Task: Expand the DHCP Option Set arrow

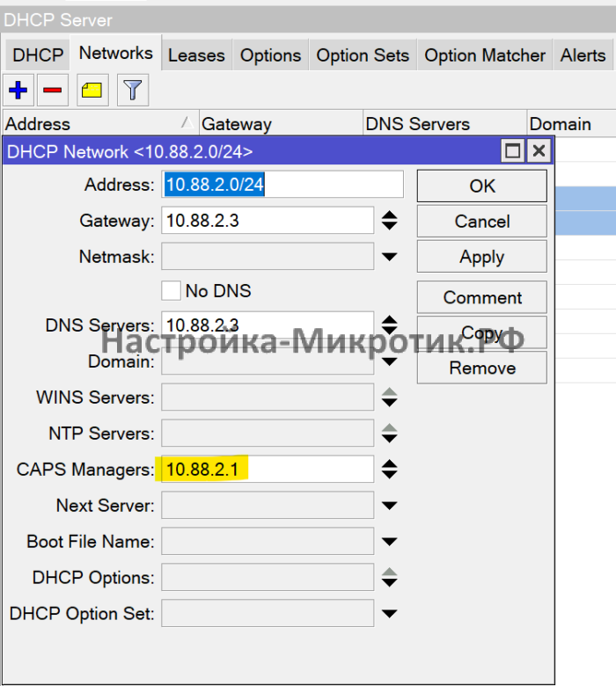Action: pos(389,613)
